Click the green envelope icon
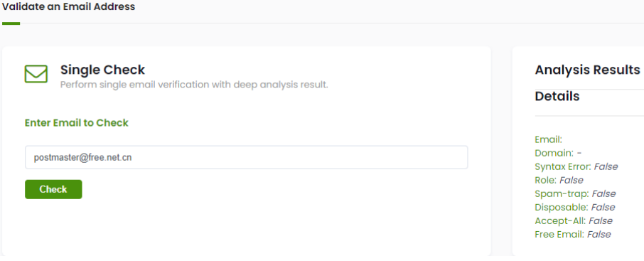 (x=36, y=74)
